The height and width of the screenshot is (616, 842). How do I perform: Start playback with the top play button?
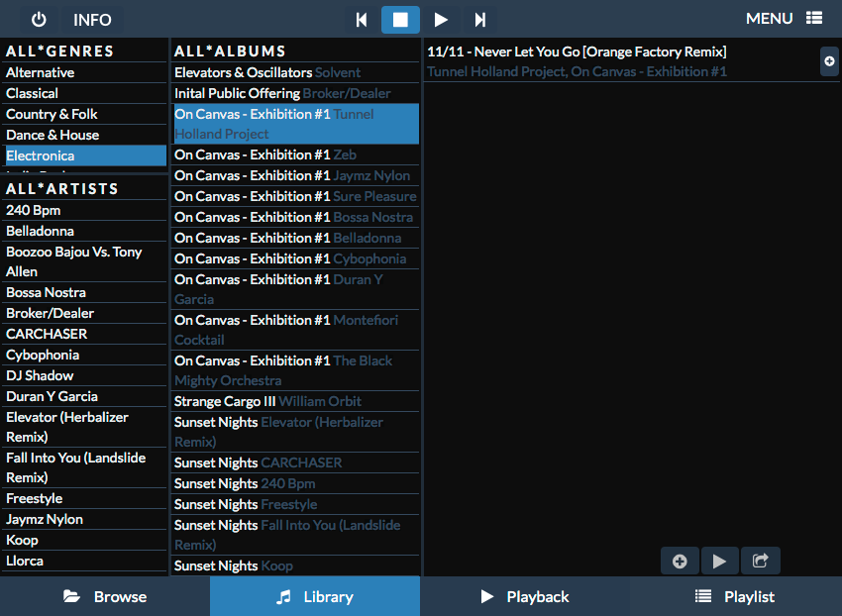coord(441,20)
